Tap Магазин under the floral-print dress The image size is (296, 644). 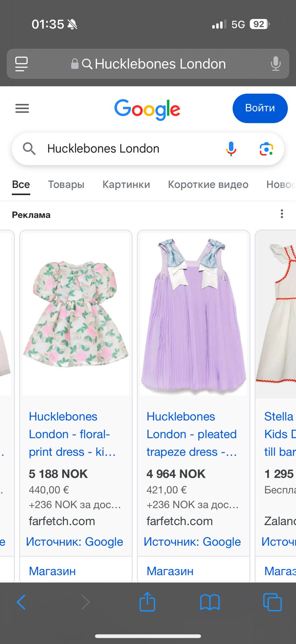(x=52, y=571)
